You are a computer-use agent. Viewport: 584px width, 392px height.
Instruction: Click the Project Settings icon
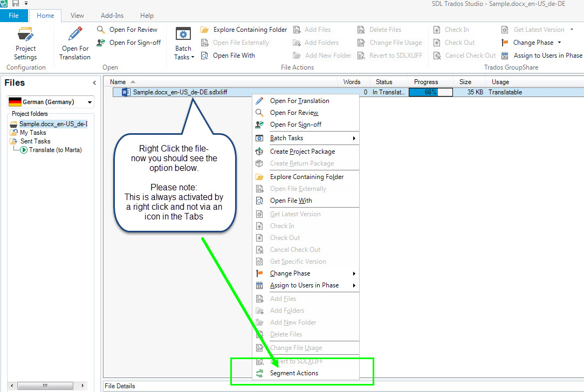(25, 36)
